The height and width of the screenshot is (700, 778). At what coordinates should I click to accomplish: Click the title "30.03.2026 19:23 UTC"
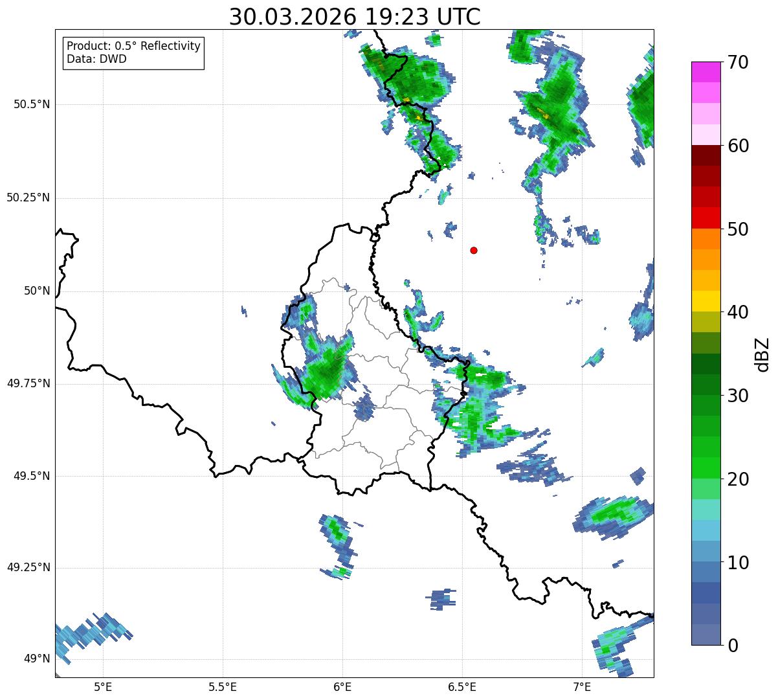point(355,17)
